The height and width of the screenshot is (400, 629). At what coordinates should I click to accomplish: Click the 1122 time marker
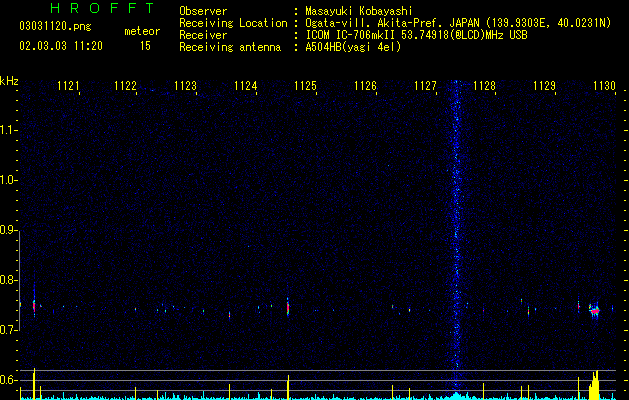point(126,86)
